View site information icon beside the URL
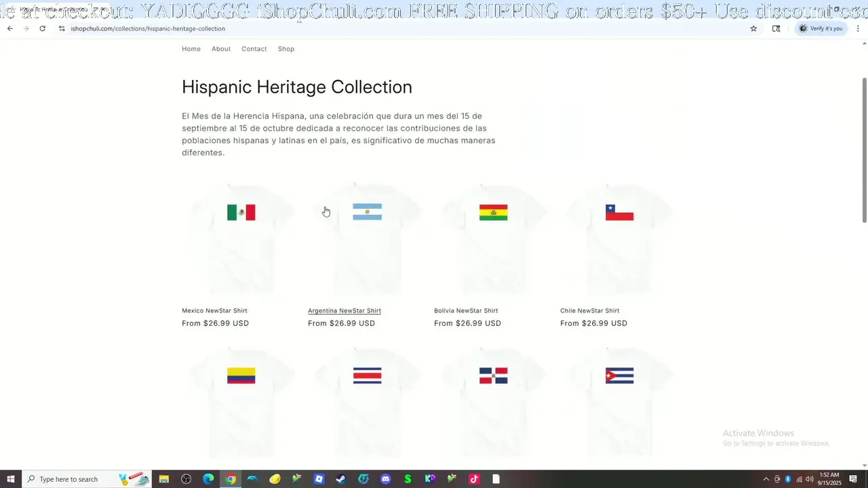Viewport: 868px width, 488px height. pos(62,28)
